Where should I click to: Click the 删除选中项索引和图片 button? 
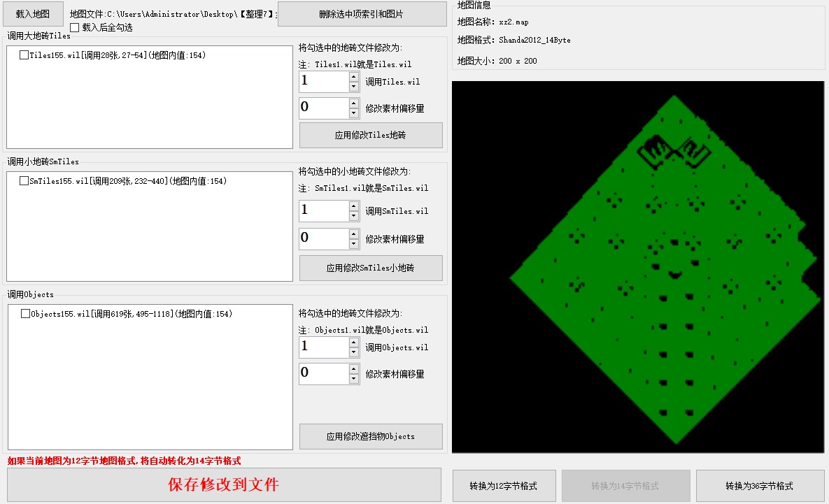pyautogui.click(x=362, y=14)
